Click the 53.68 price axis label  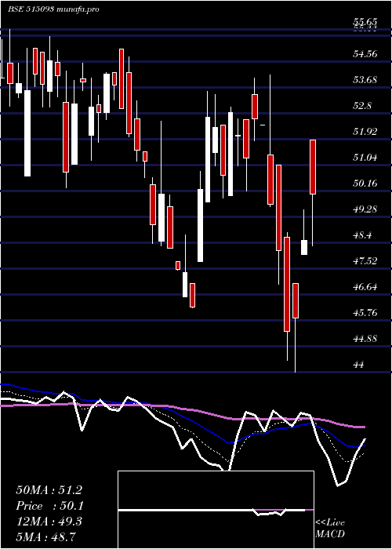(365, 80)
